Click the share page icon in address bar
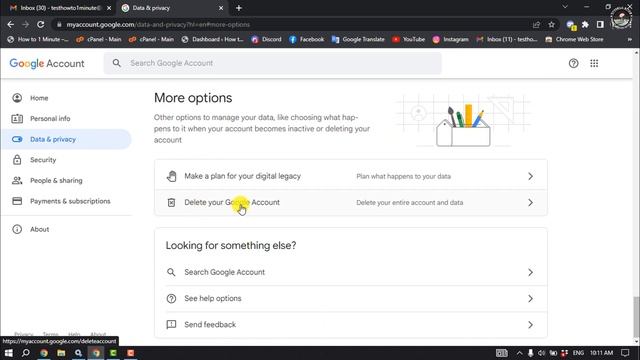This screenshot has width=640, height=360. [x=536, y=24]
